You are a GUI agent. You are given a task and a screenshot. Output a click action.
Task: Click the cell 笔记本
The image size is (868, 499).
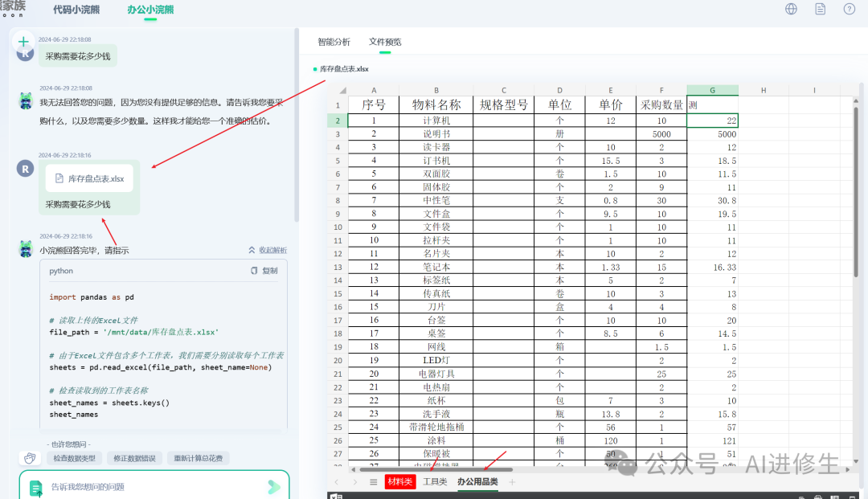pyautogui.click(x=436, y=268)
